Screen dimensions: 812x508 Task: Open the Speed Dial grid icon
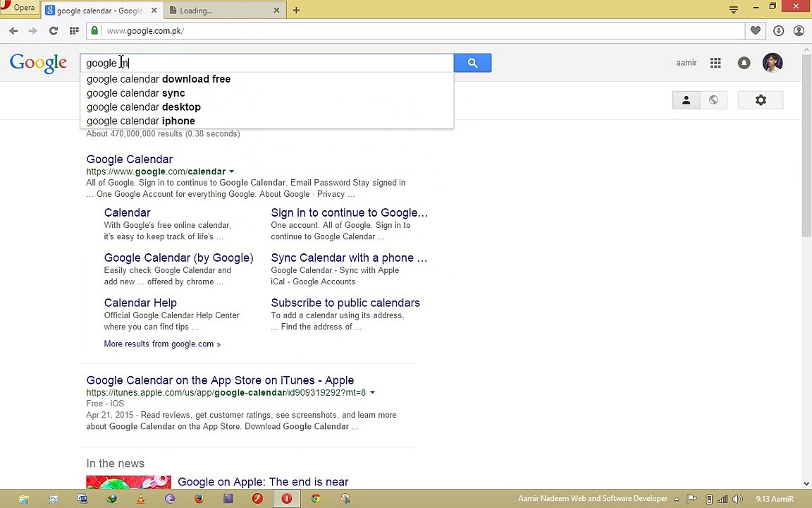[x=74, y=31]
